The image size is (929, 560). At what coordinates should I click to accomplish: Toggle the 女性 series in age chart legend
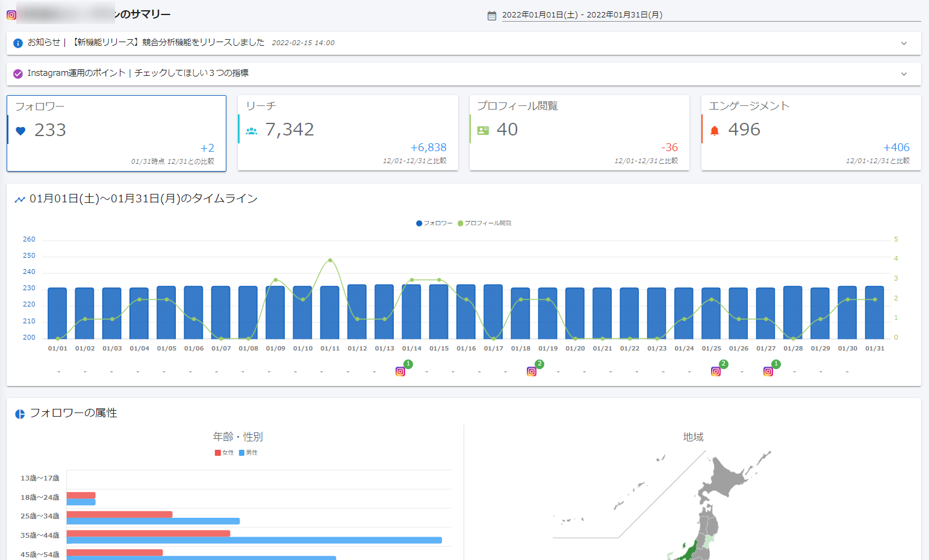click(x=224, y=453)
